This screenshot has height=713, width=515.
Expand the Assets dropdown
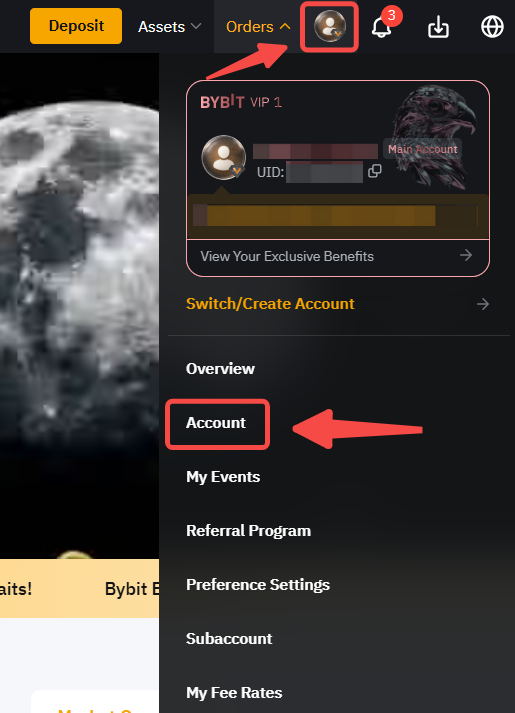[170, 27]
